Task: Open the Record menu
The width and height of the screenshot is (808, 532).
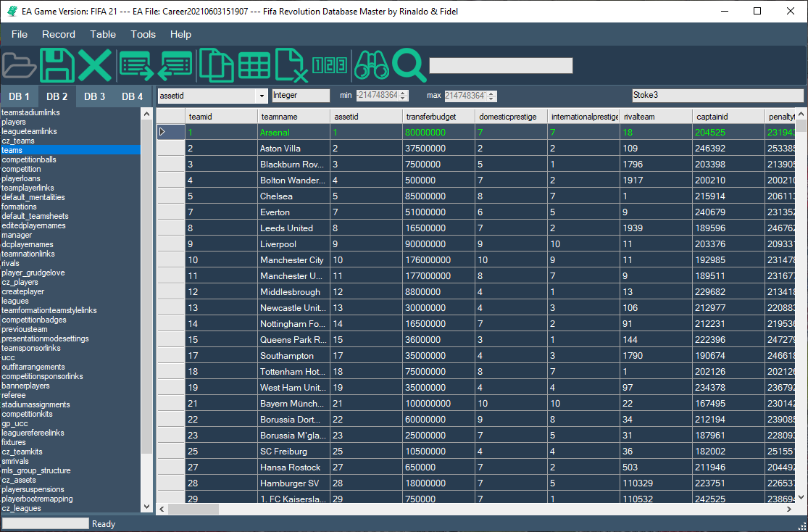Action: pos(59,34)
